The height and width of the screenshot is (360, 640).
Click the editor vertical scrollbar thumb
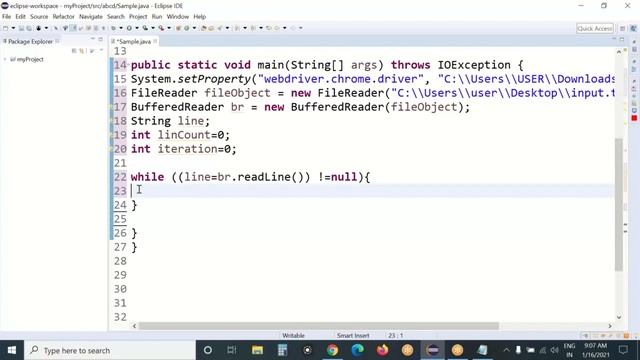tap(619, 204)
